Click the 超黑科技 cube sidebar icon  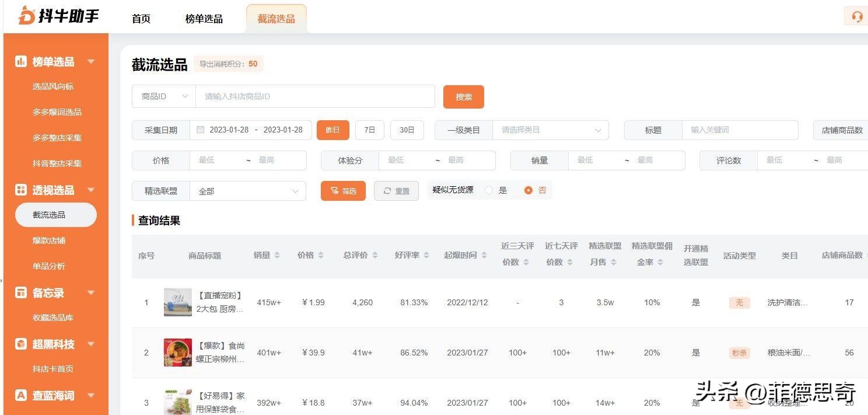click(20, 344)
